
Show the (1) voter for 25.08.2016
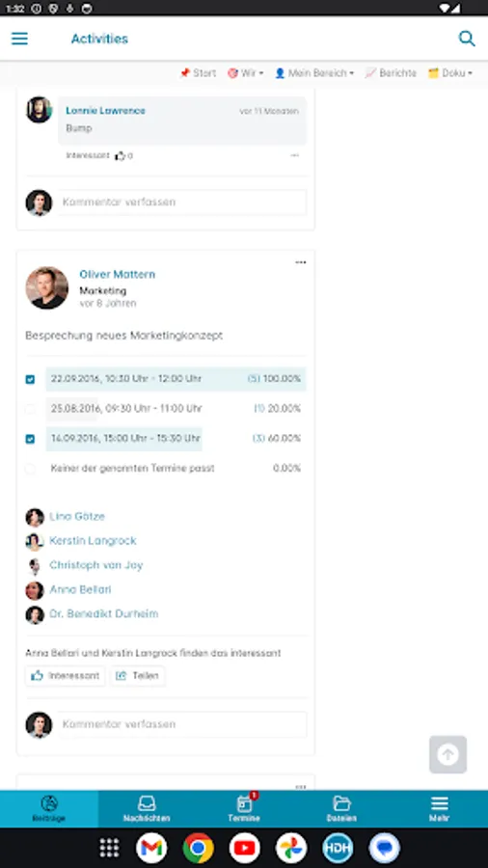tap(258, 409)
